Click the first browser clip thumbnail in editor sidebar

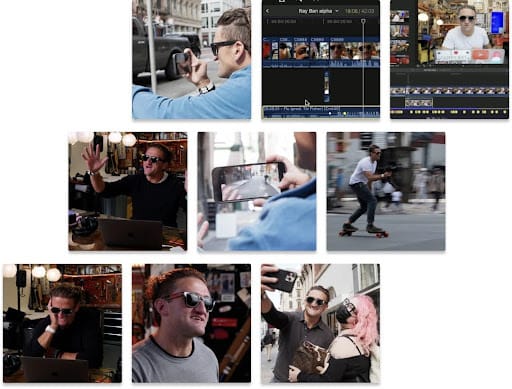click(400, 16)
